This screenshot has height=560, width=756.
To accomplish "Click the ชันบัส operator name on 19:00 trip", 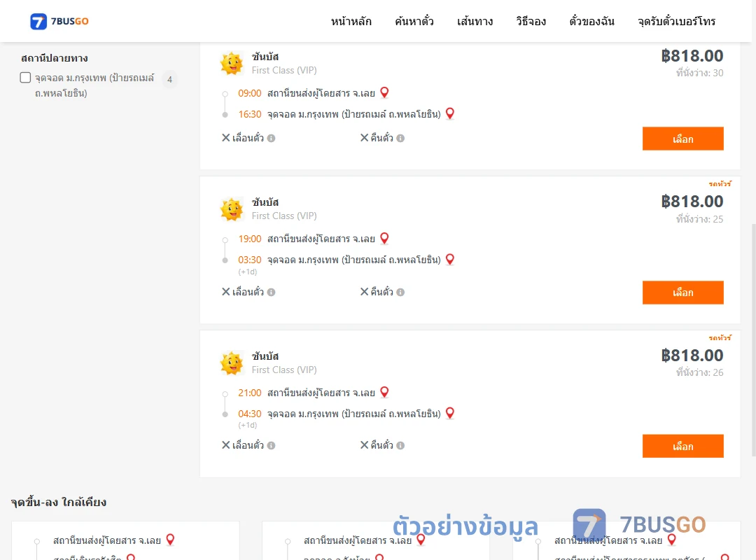I will tap(265, 202).
